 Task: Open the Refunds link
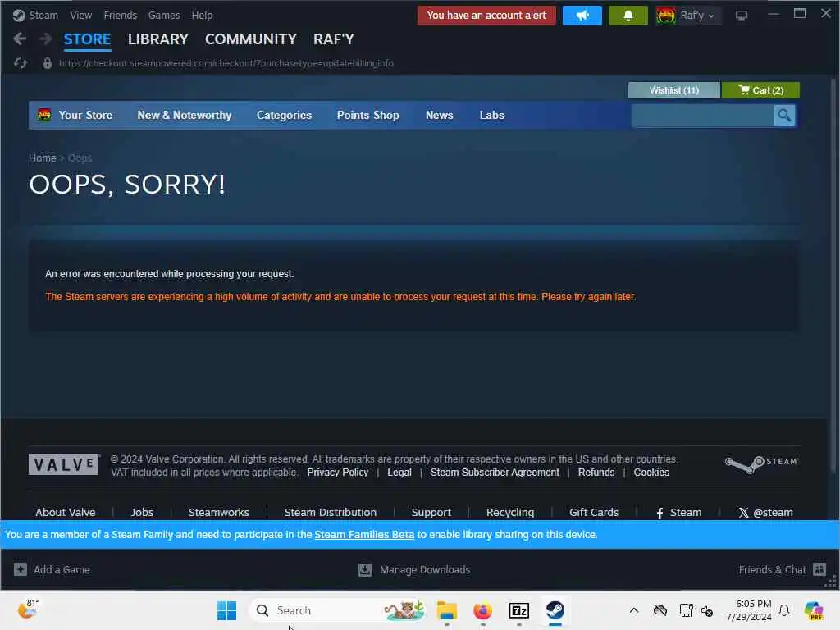pos(596,472)
